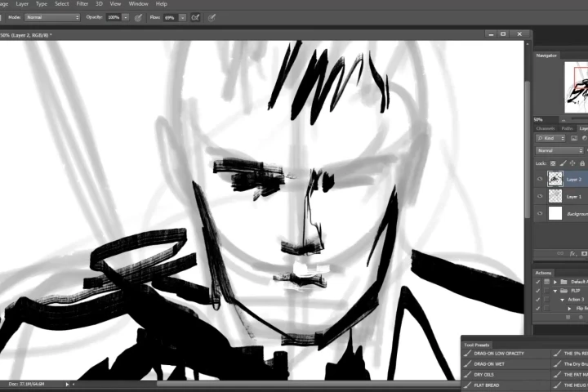Select the Actions panel tab

pos(543,273)
